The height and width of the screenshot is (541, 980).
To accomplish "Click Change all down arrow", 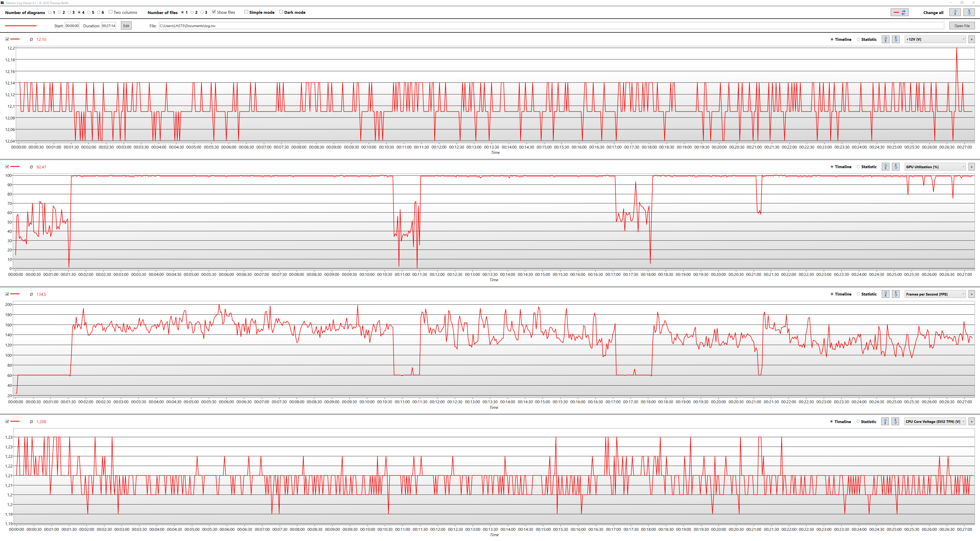I will coord(969,13).
